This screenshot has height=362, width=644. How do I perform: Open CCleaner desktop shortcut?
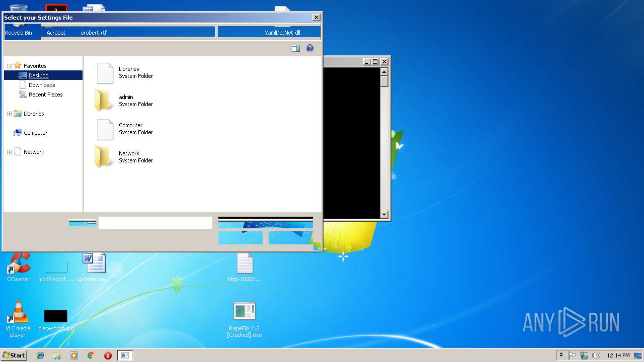click(18, 267)
